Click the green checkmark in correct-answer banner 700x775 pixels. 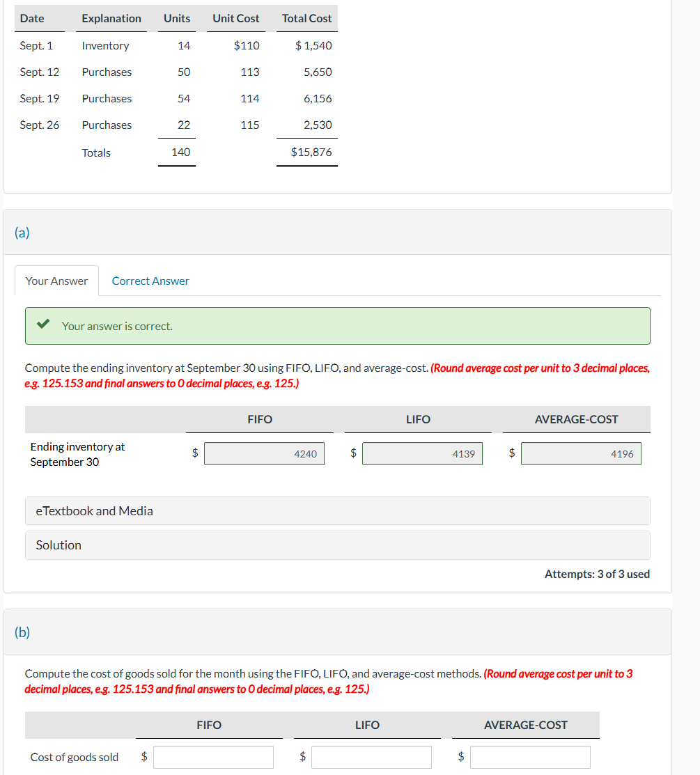pos(43,324)
